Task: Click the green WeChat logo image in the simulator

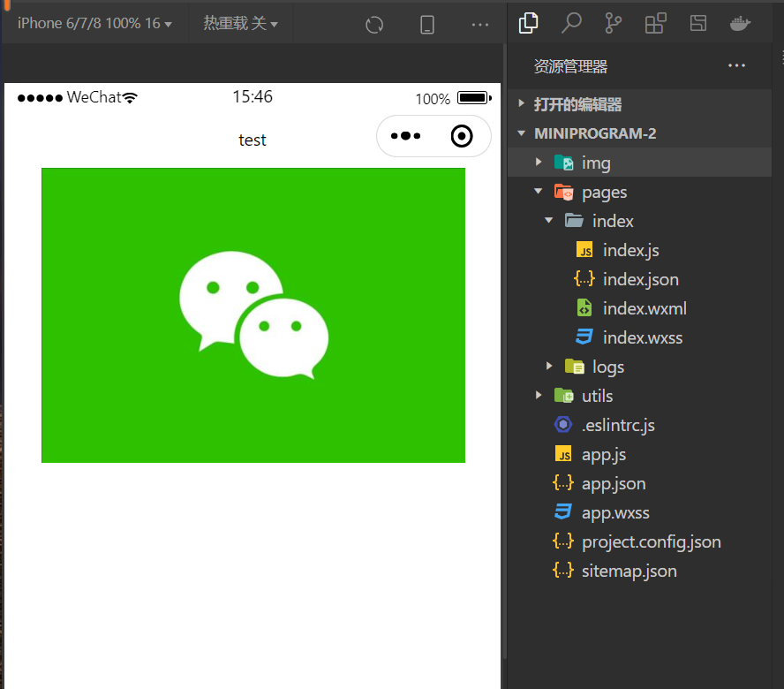Action: point(253,315)
